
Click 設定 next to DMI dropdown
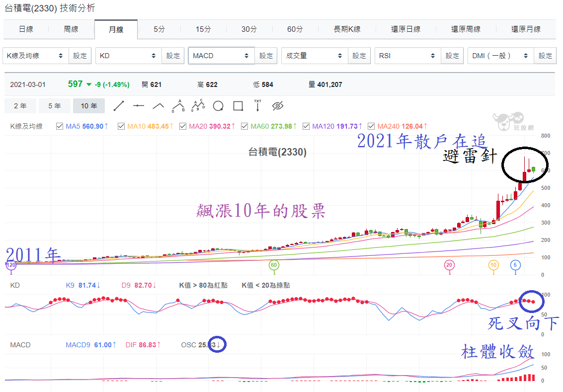(545, 56)
